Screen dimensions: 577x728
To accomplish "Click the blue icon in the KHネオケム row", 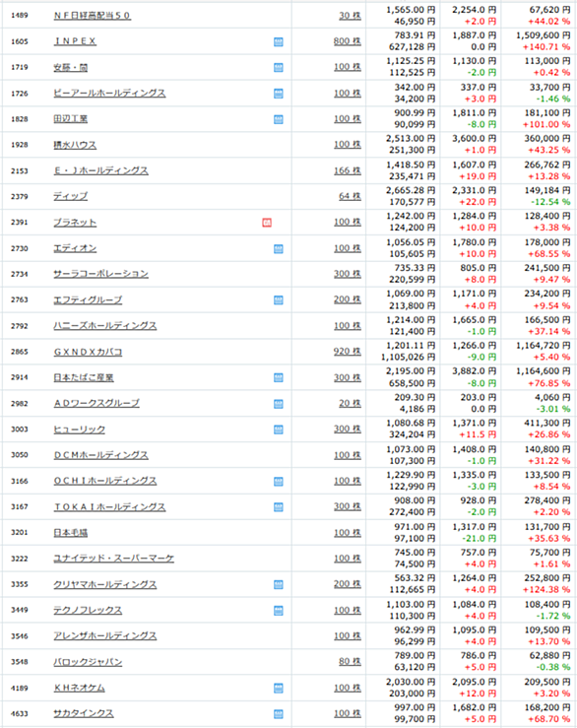I will click(x=279, y=688).
